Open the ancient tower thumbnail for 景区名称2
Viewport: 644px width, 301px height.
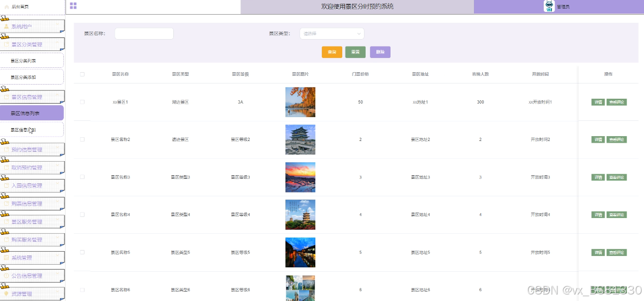[x=300, y=139]
